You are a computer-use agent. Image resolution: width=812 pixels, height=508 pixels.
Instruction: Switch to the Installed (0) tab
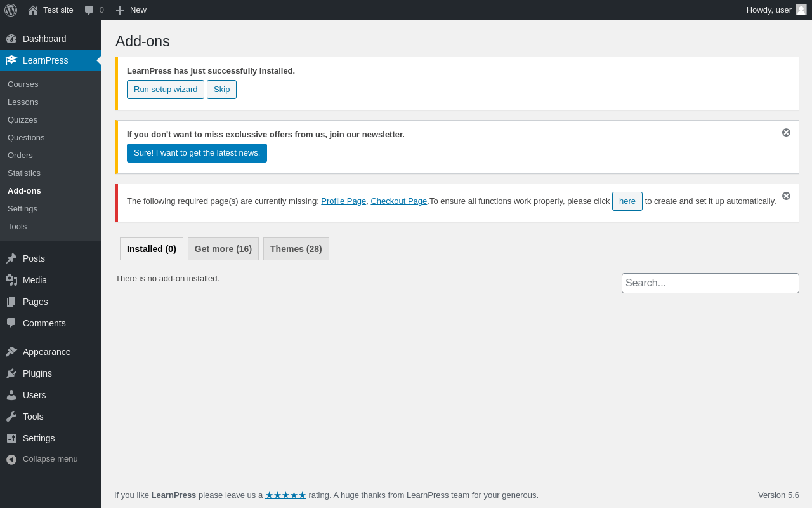(152, 249)
